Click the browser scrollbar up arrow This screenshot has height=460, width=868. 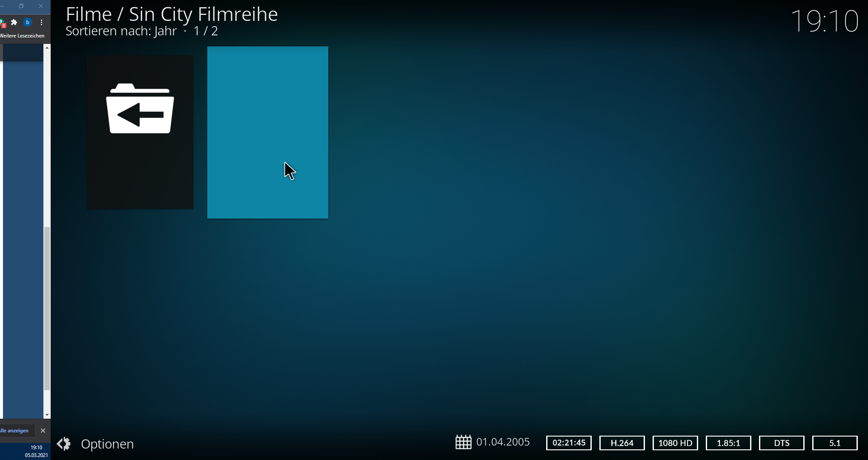47,48
